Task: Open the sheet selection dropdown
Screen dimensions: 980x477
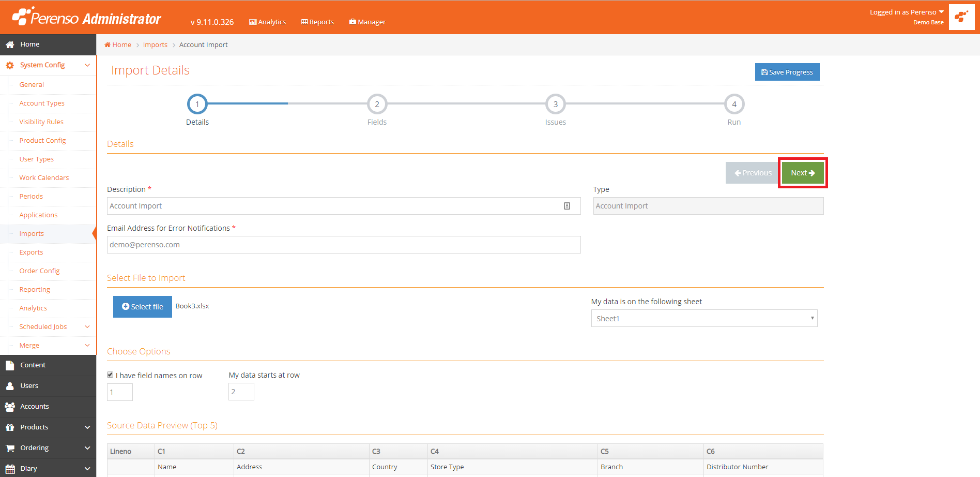Action: tap(704, 318)
